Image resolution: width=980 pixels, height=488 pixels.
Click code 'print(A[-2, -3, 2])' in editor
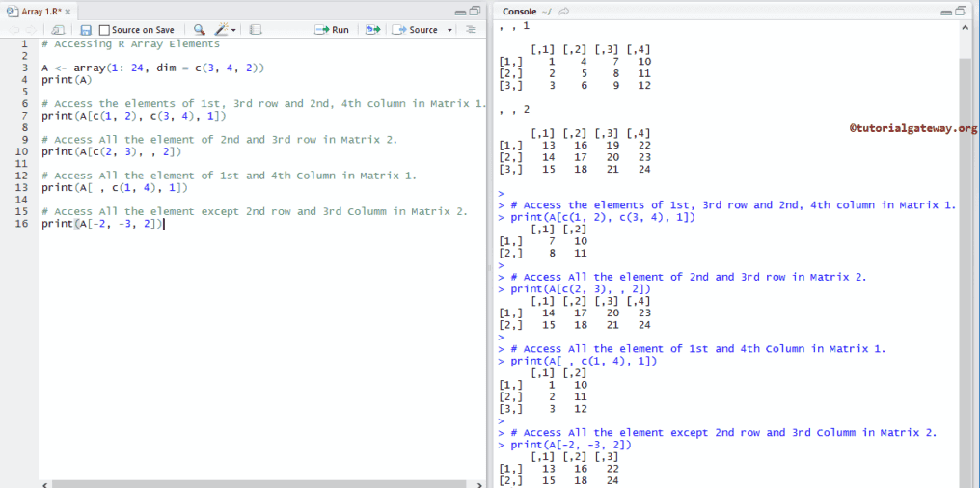(x=102, y=224)
